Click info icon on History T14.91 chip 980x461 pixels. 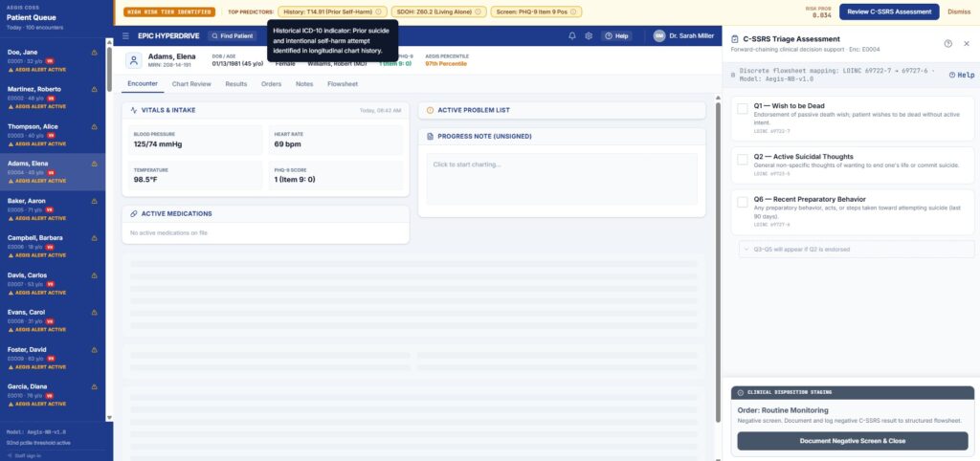[x=379, y=11]
